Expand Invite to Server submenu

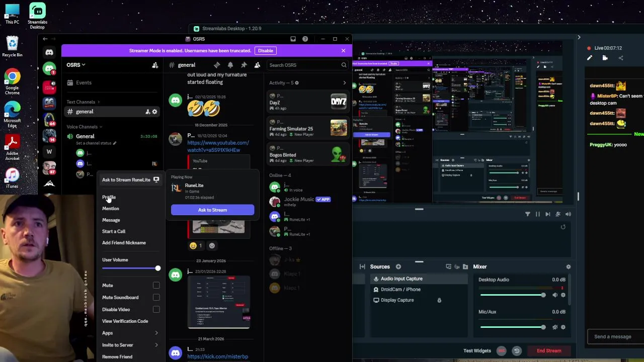point(130,345)
